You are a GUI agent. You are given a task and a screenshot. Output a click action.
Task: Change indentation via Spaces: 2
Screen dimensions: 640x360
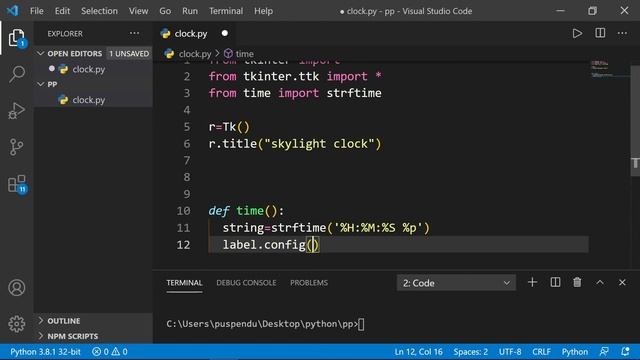tap(470, 351)
